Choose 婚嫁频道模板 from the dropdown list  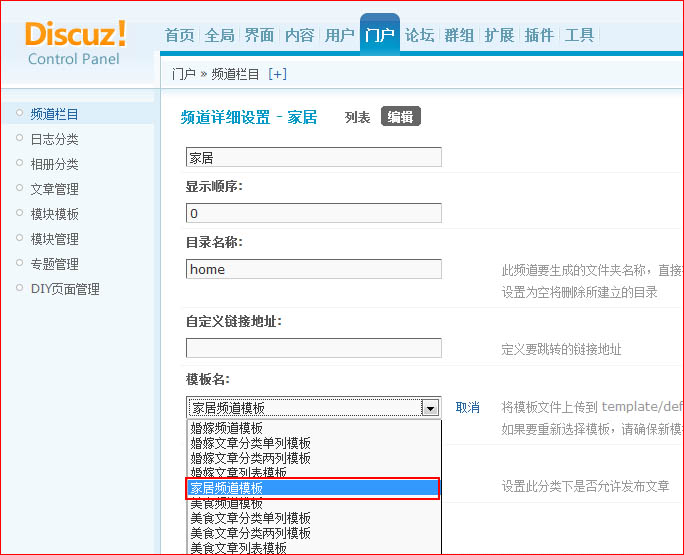click(227, 428)
